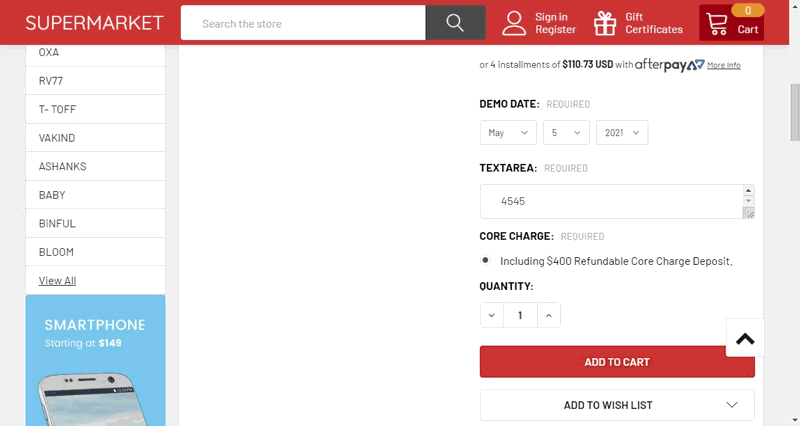Image resolution: width=800 pixels, height=426 pixels.
Task: Open the Sign in account icon
Action: click(x=514, y=23)
